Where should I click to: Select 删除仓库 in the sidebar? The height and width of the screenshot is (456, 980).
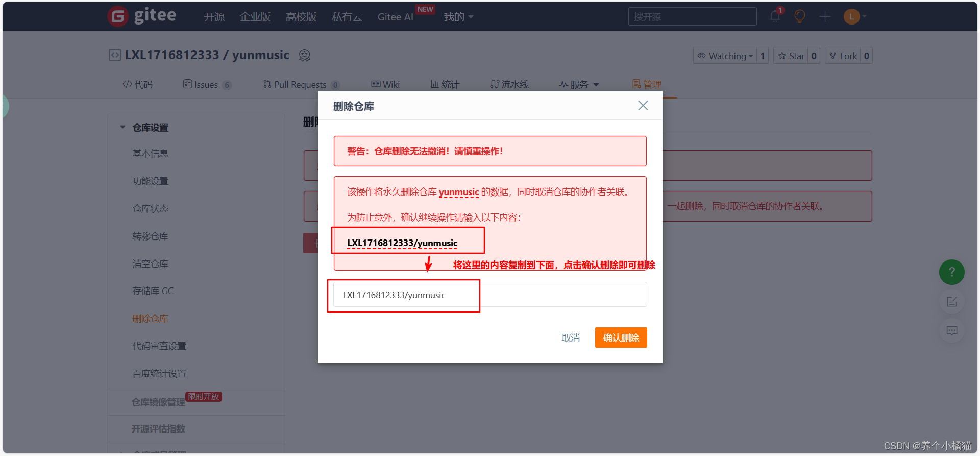tap(150, 318)
